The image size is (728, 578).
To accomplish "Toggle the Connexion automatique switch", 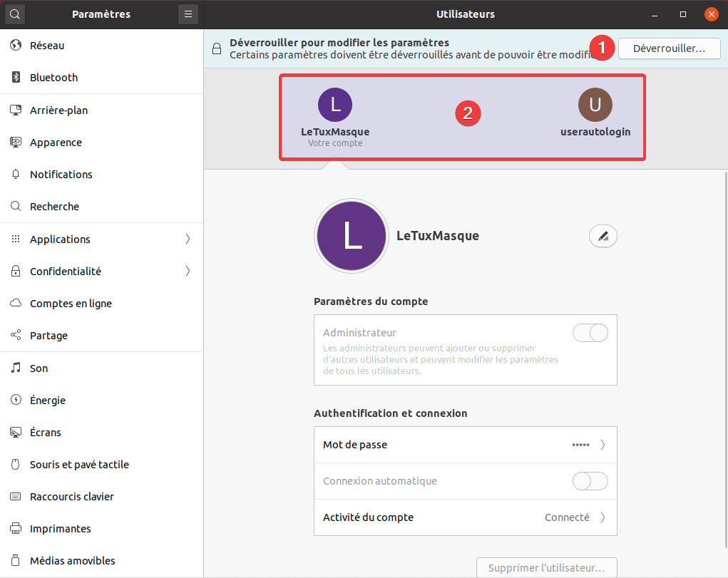I will (x=590, y=481).
